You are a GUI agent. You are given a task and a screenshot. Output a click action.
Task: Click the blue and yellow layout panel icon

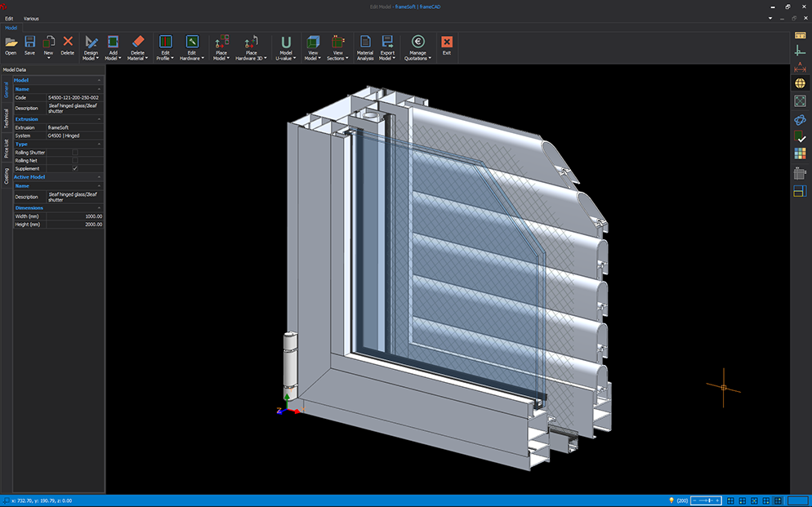tap(800, 191)
